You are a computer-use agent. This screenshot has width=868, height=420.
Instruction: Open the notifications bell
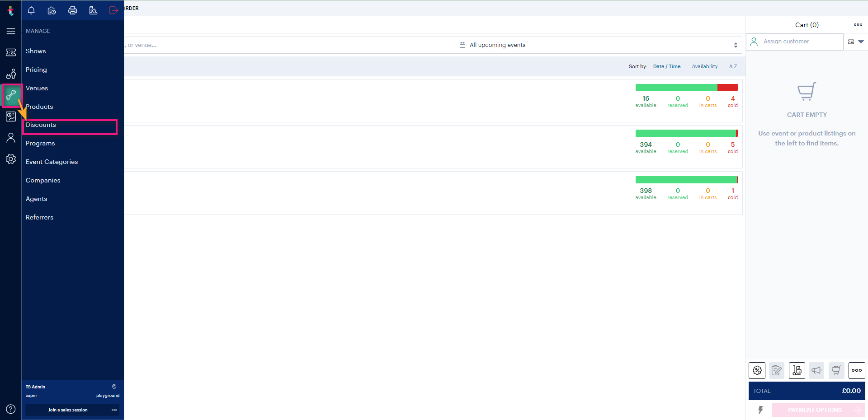coord(31,10)
